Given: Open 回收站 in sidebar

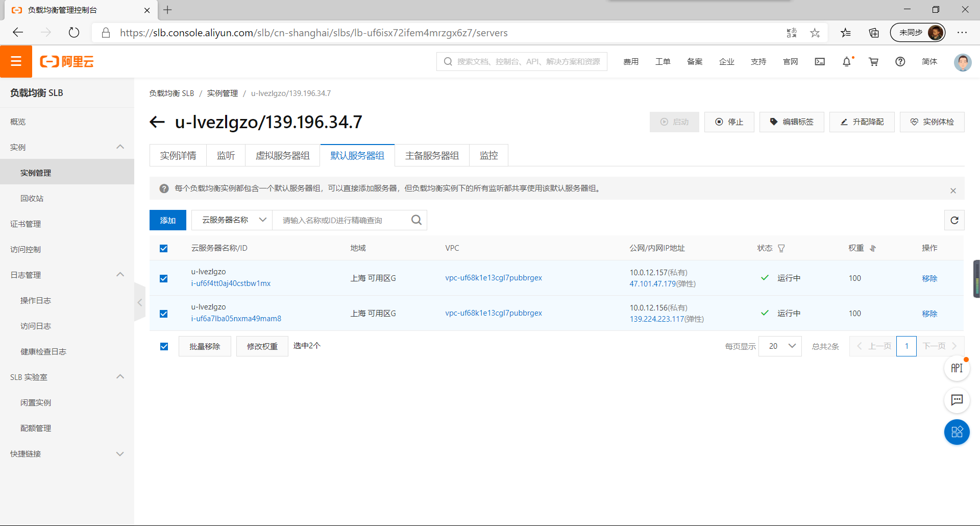Looking at the screenshot, I should (32, 198).
